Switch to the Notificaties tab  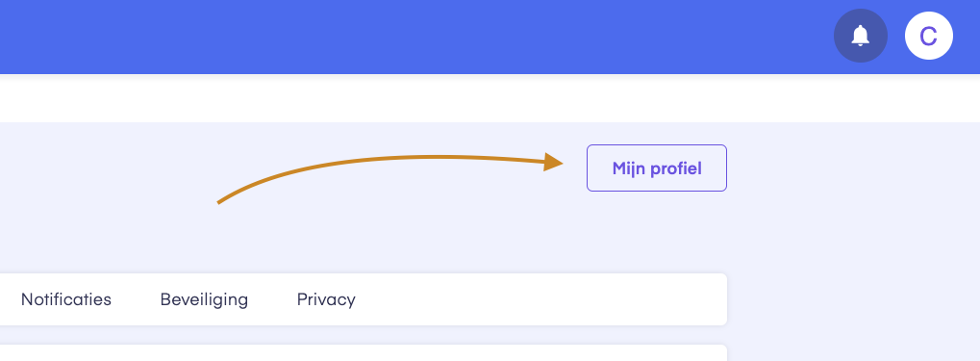[66, 299]
